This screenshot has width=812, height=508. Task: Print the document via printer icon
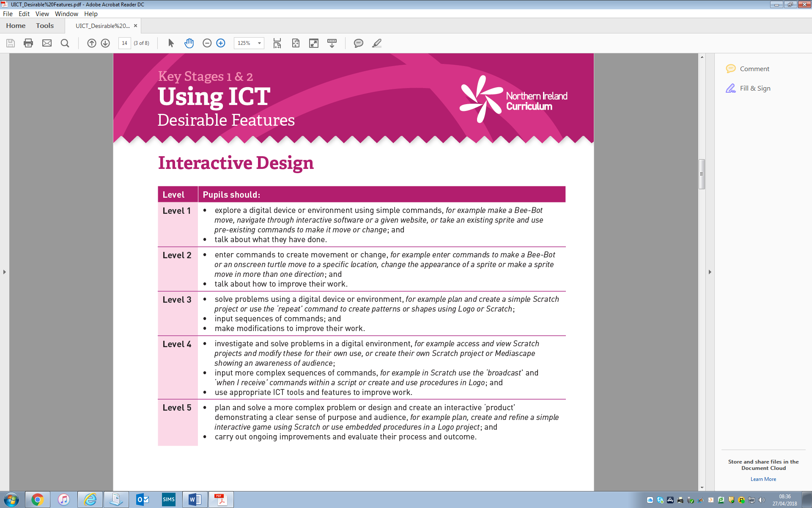pyautogui.click(x=28, y=43)
